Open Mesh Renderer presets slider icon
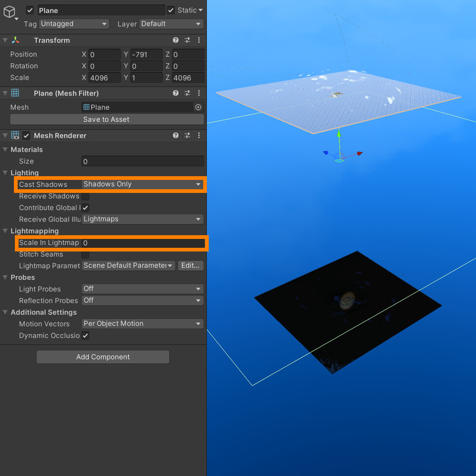 pos(187,135)
